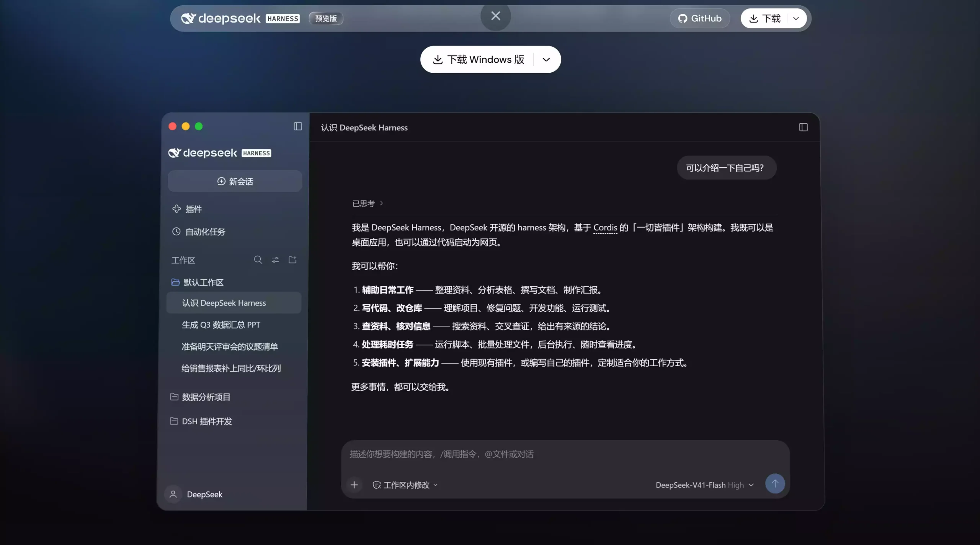Viewport: 980px width, 545px height.
Task: Start a 新会话 conversation
Action: tap(235, 181)
